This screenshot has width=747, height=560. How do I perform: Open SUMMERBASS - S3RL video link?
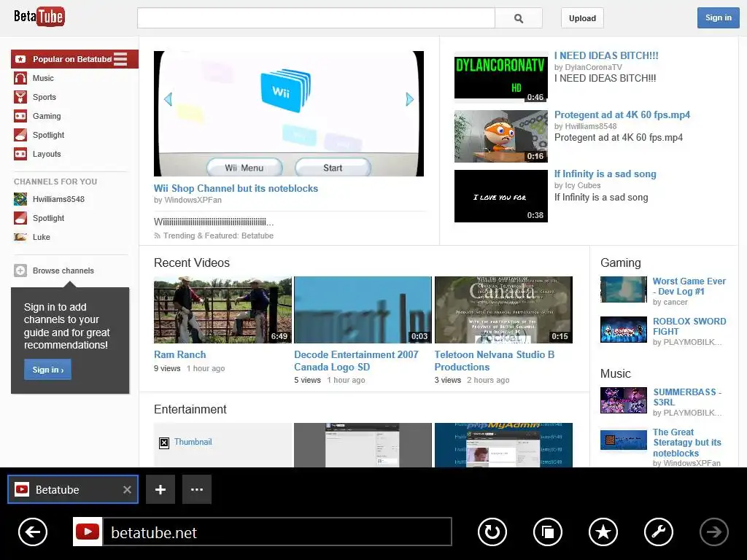coord(687,397)
